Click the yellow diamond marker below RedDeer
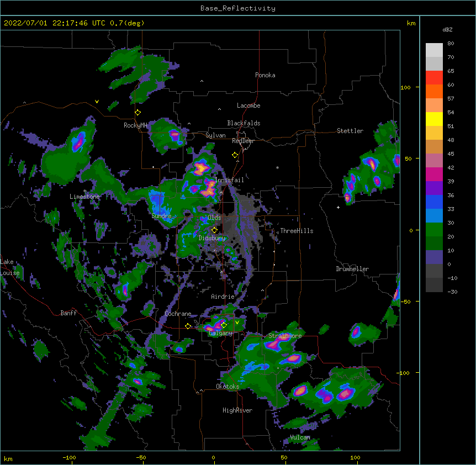 pos(235,155)
